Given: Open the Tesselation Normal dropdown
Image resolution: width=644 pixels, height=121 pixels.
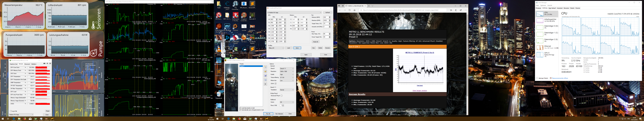Looking at the screenshot, I should 287,90.
